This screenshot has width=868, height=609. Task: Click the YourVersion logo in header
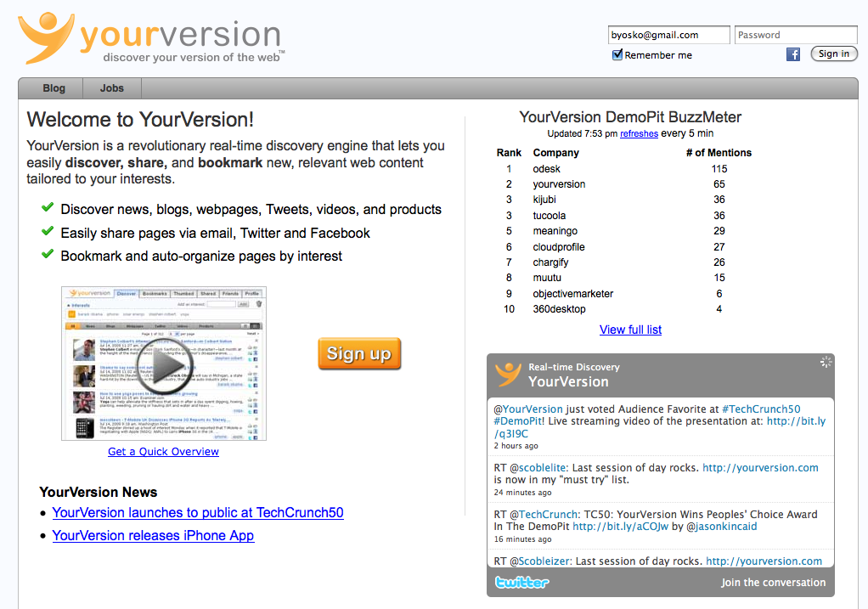coord(151,37)
